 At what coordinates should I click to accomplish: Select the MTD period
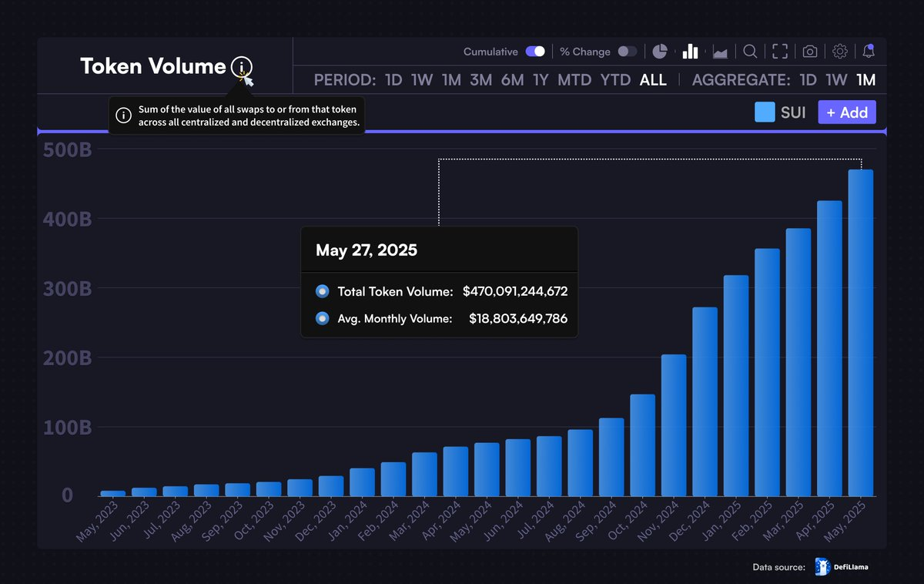point(574,79)
